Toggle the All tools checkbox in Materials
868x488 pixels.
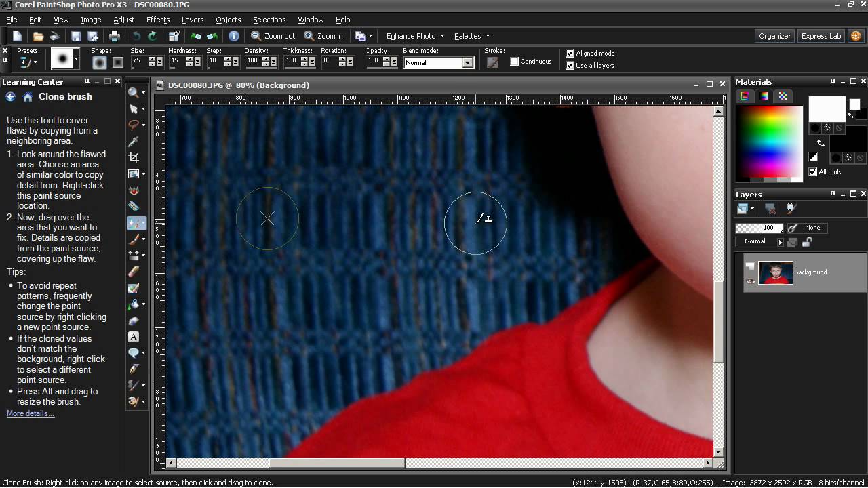[x=813, y=172]
